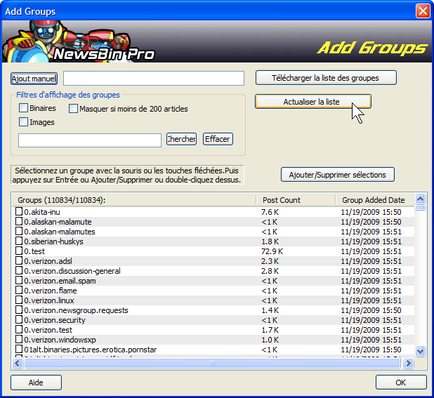Image resolution: width=434 pixels, height=398 pixels.
Task: Check the 0.verizon.security checkbox
Action: [19, 320]
